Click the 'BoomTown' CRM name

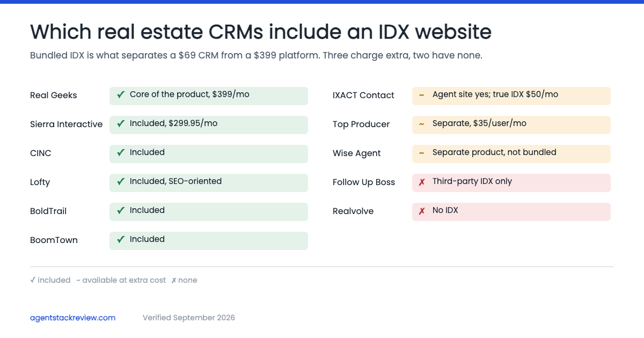pyautogui.click(x=54, y=240)
